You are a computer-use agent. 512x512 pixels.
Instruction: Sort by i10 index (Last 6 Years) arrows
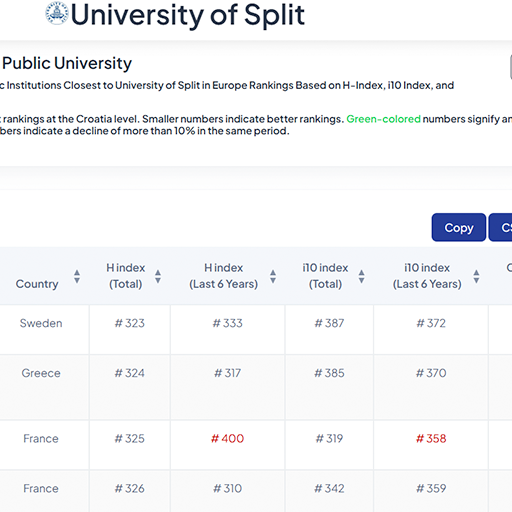tap(476, 276)
